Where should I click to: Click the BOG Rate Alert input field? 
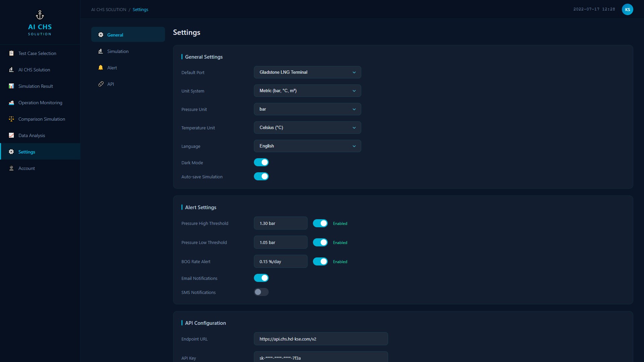[x=280, y=261]
